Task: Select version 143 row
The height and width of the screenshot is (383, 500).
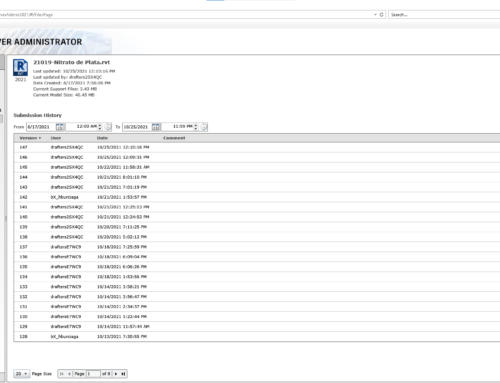Action: [x=257, y=187]
